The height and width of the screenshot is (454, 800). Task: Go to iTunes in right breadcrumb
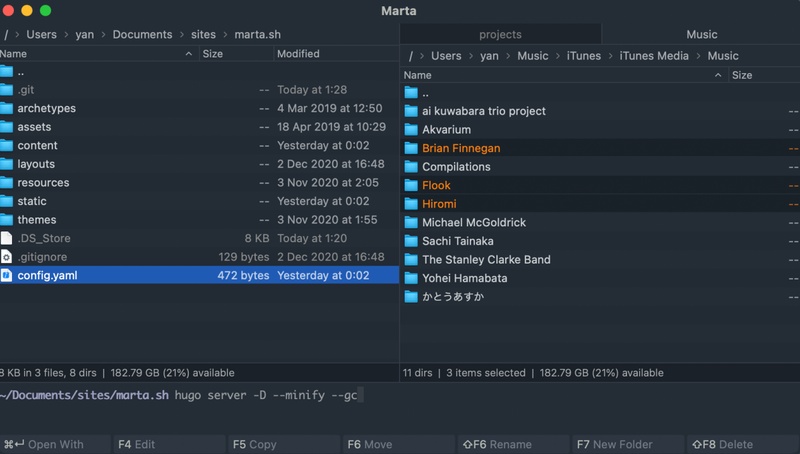click(x=584, y=56)
